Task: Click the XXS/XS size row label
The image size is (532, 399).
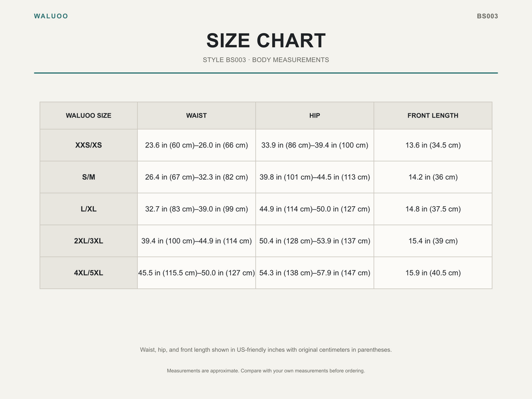Action: [x=88, y=145]
